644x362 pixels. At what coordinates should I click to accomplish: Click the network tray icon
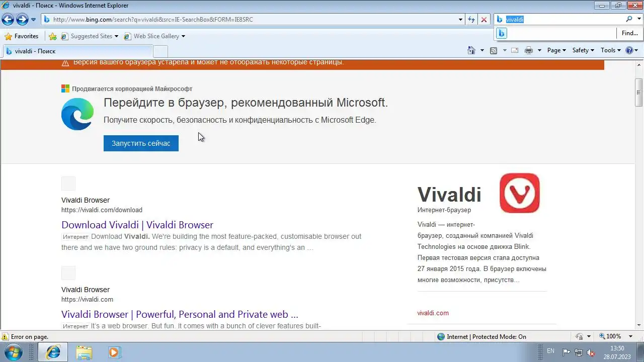pos(579,352)
